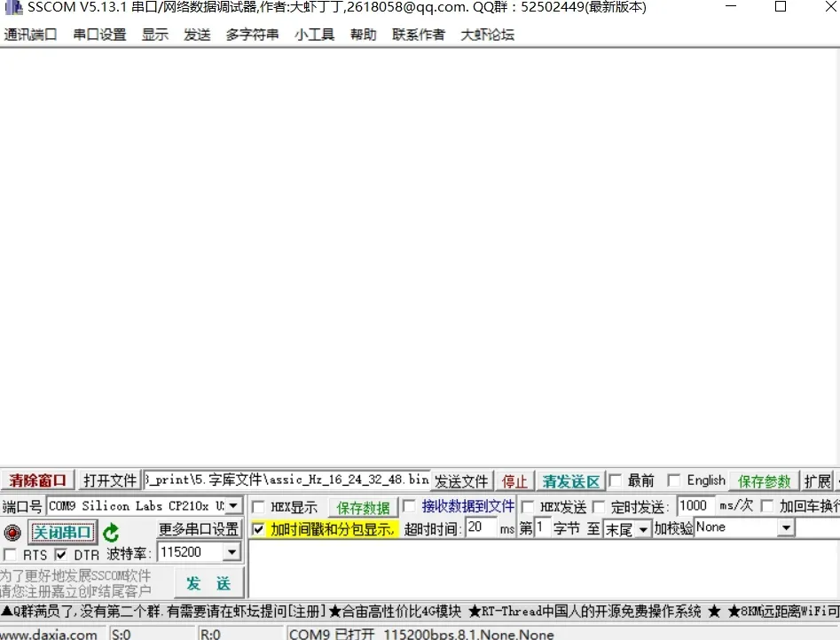This screenshot has width=840, height=640.
Task: Enable 接收数据到文件 checkbox
Action: [x=409, y=506]
